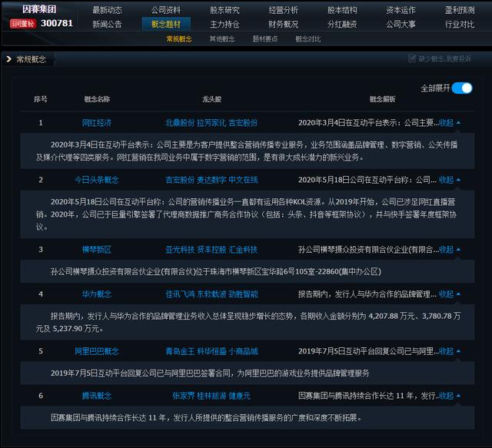Click the 因赛集团 company name
This screenshot has height=448, width=492.
pyautogui.click(x=39, y=9)
